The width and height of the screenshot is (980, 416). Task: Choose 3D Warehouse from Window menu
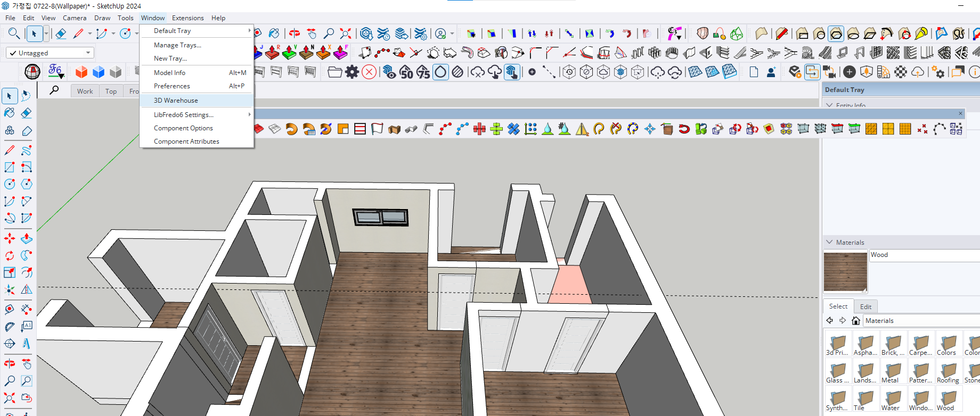[x=197, y=100]
